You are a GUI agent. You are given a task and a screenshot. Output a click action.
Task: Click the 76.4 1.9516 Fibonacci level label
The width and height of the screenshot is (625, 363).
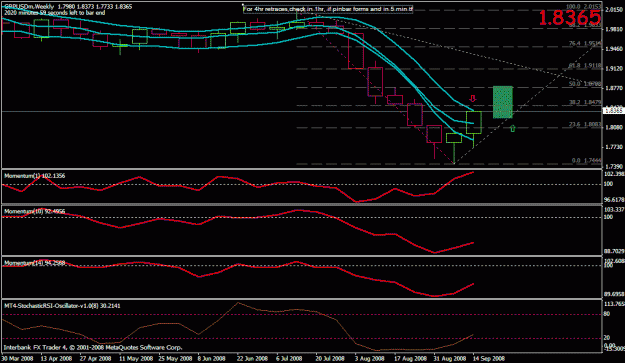[x=585, y=43]
